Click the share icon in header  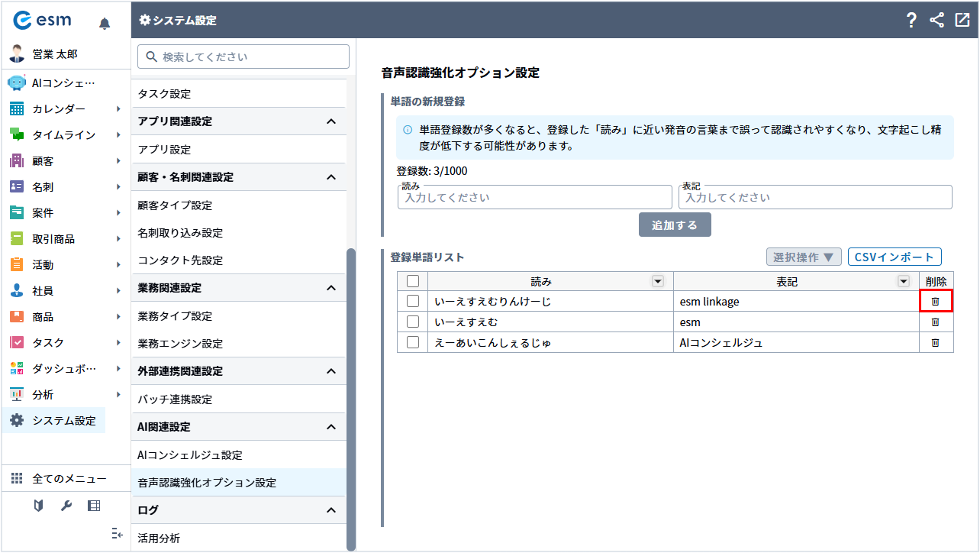click(x=936, y=21)
